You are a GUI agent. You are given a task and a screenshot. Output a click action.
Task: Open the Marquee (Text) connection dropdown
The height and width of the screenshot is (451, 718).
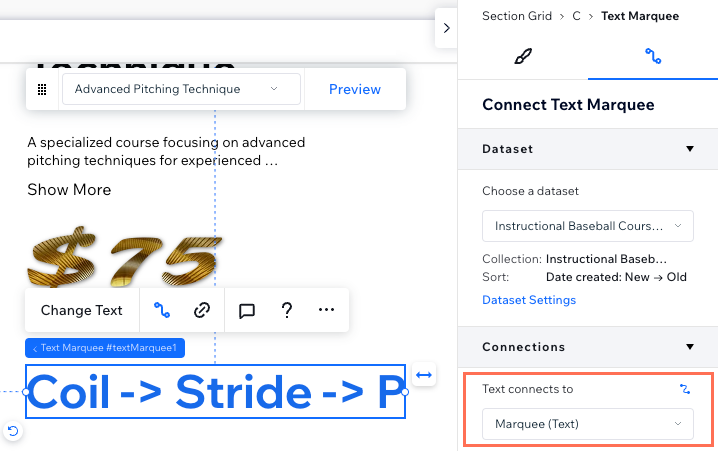tap(587, 424)
